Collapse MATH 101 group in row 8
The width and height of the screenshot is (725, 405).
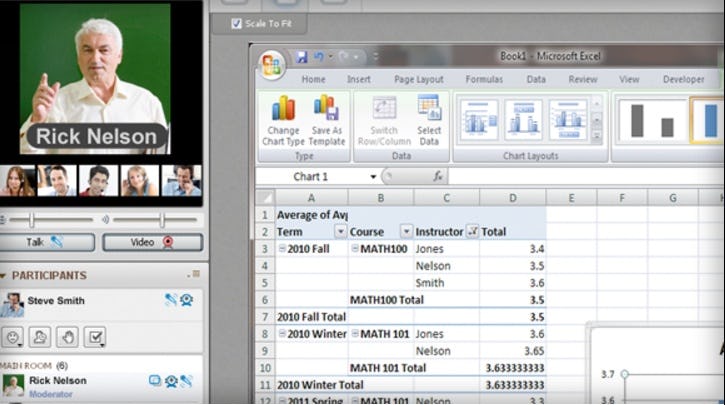355,333
